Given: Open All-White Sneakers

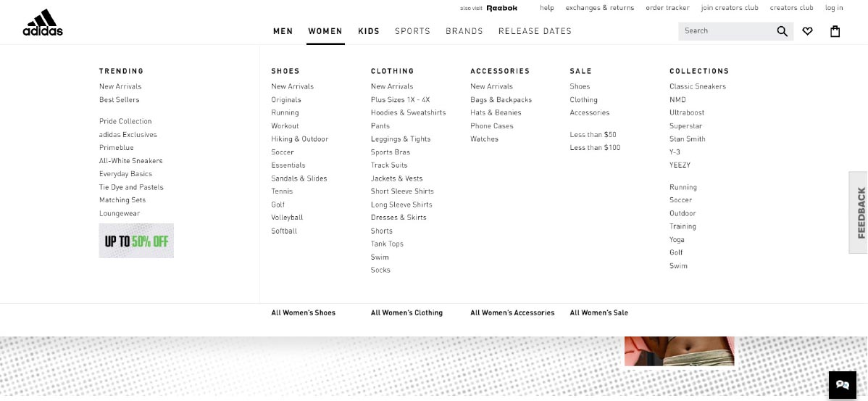Looking at the screenshot, I should coord(130,161).
